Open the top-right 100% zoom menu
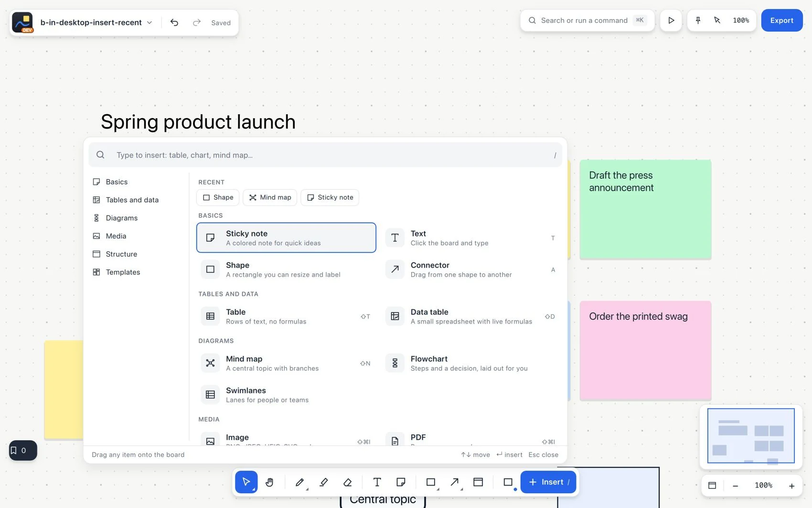 click(741, 21)
